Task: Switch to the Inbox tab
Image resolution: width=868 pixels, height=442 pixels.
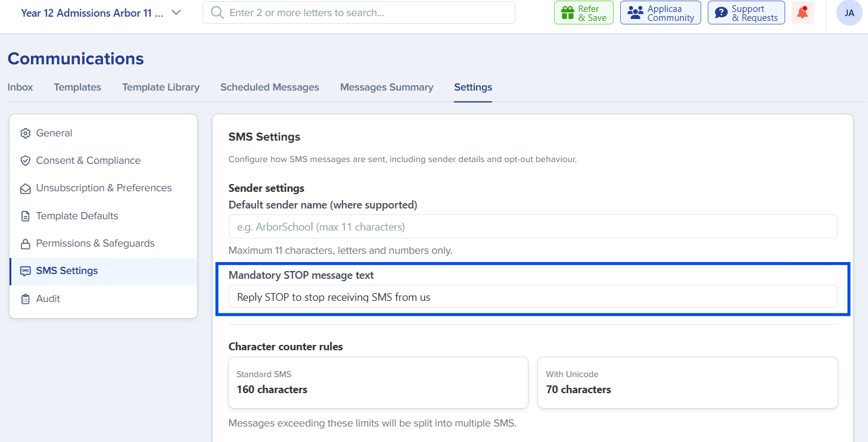Action: point(20,87)
